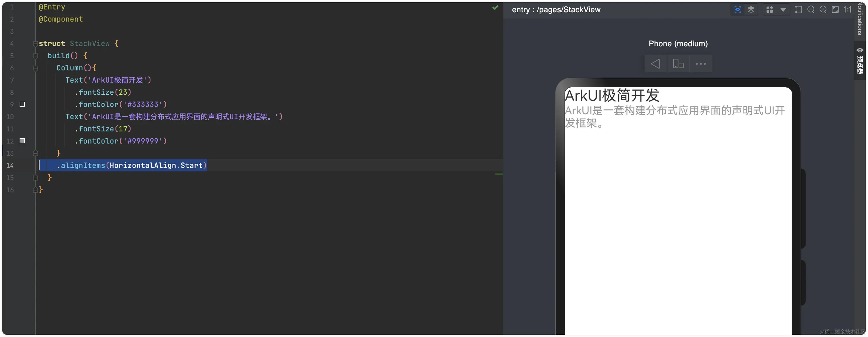868x337 pixels.
Task: Collapse the Column() code block fold marker
Action: (x=35, y=68)
